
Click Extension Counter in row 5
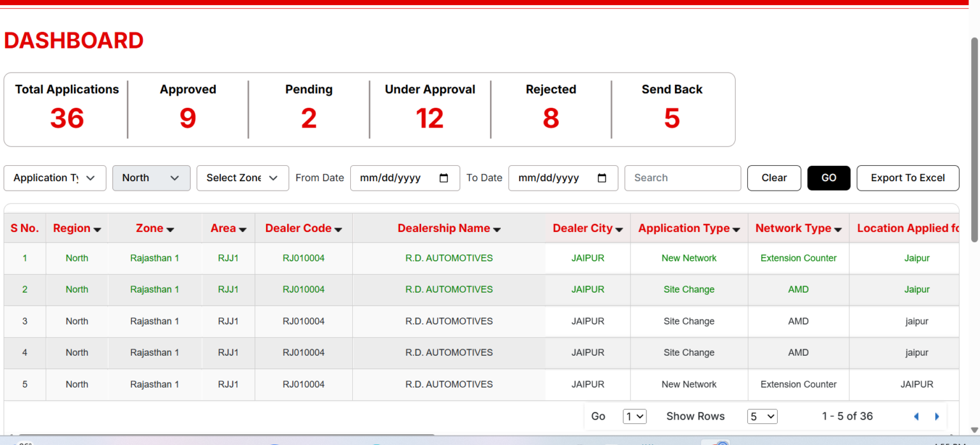pos(798,384)
